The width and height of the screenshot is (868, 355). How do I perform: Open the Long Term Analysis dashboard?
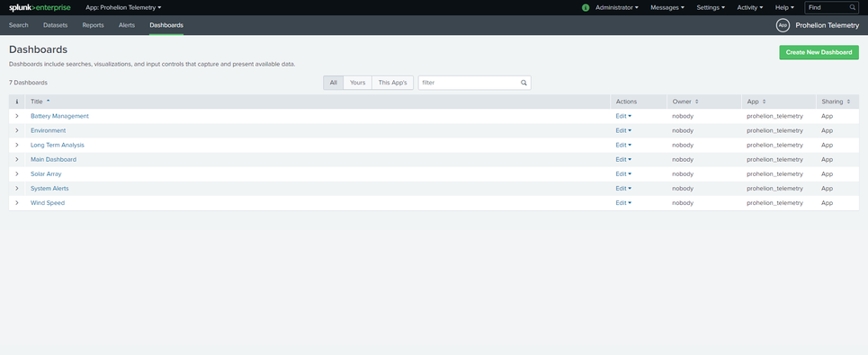58,145
